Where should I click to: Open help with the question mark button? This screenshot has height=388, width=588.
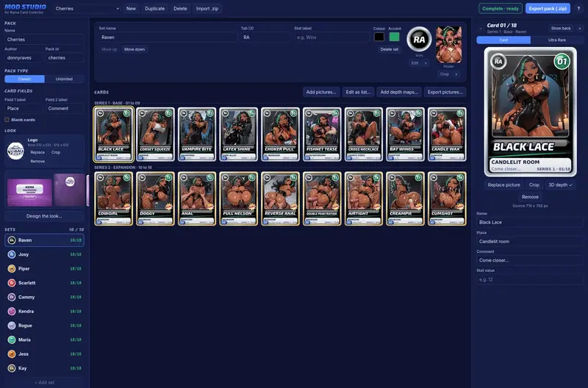click(x=578, y=8)
